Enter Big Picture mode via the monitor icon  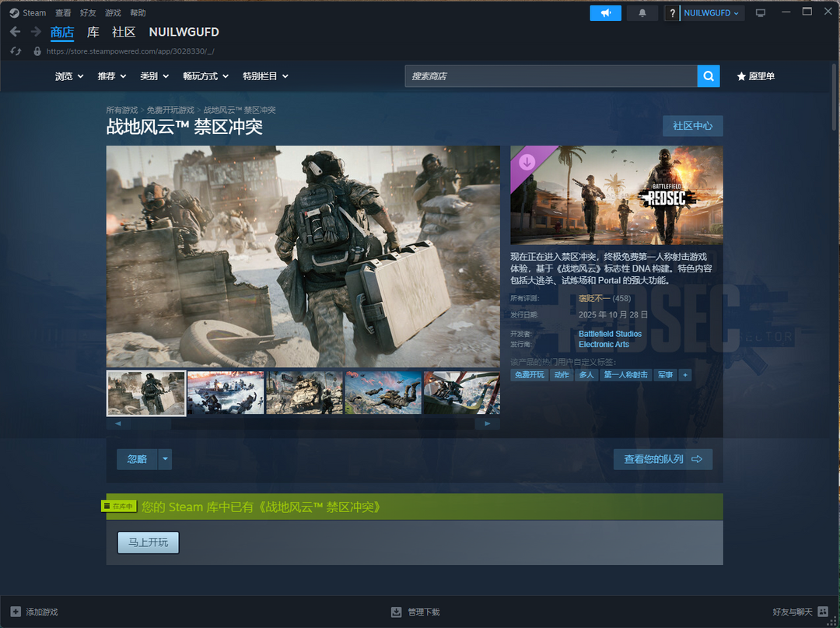coord(761,12)
